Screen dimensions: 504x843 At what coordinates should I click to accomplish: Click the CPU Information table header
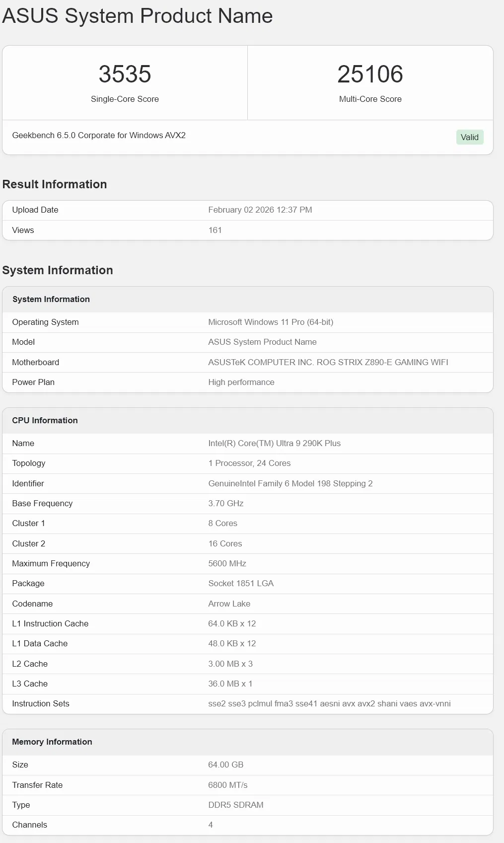45,420
